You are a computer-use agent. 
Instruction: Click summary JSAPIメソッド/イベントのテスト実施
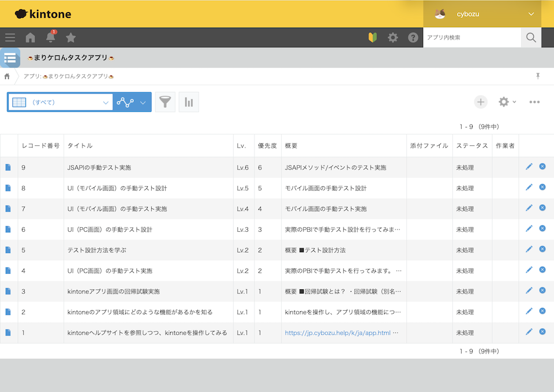(336, 168)
